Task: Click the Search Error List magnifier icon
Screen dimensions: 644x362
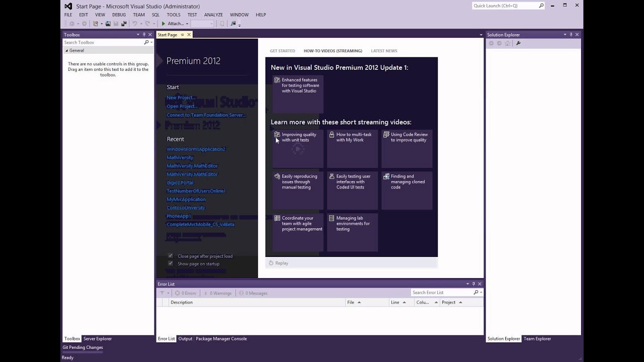Action: coord(476,293)
